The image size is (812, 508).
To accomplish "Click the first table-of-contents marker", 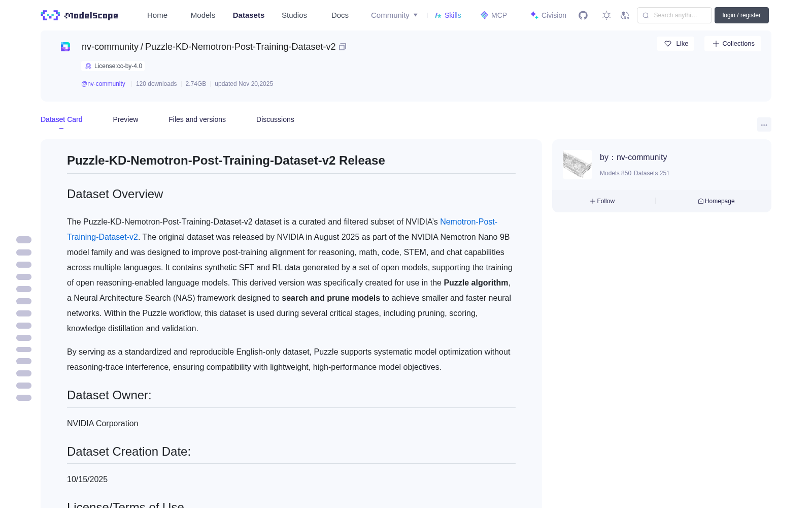I will point(24,240).
